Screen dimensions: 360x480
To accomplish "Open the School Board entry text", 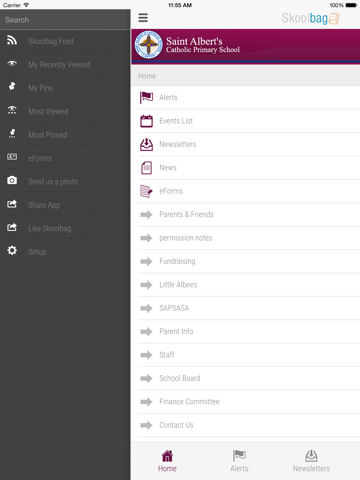I will pyautogui.click(x=180, y=378).
